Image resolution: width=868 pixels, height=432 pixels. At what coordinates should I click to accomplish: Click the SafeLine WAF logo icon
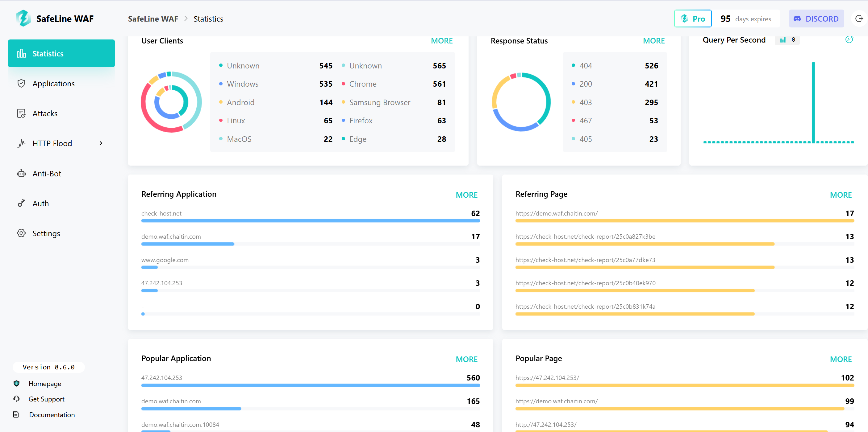23,18
